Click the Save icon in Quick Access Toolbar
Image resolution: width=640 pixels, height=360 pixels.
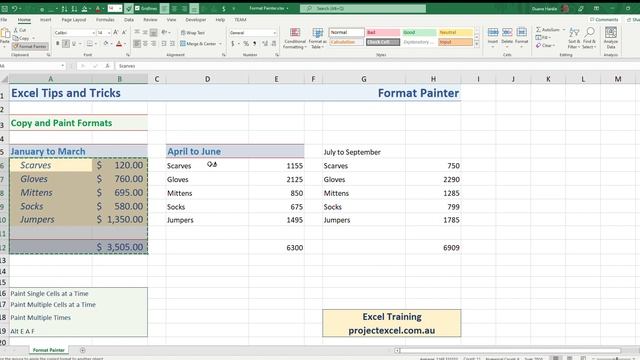[4, 8]
